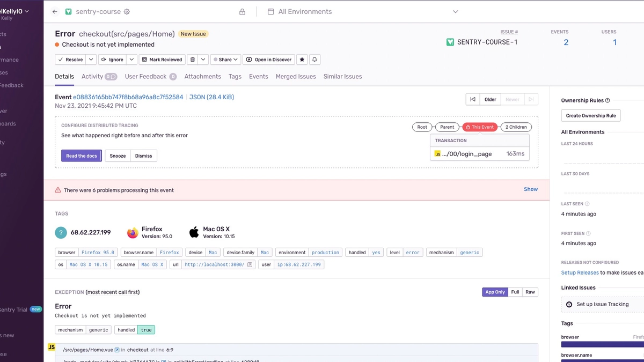
Task: Switch exception view to Full
Action: (515, 292)
